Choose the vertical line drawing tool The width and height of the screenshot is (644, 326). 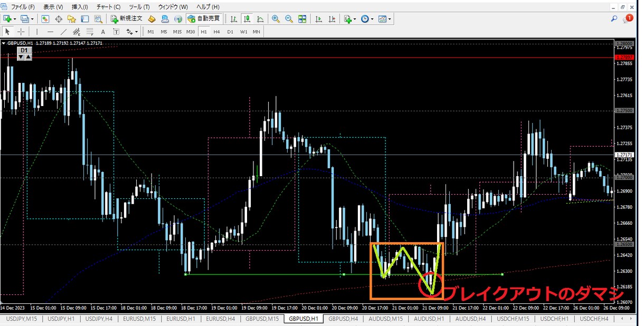click(36, 32)
